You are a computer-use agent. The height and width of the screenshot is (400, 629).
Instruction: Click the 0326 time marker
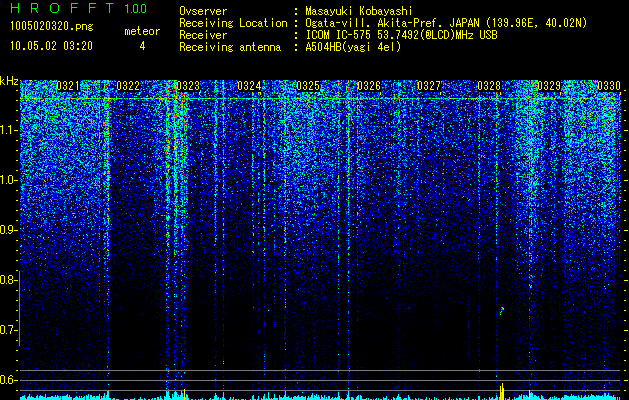(x=369, y=86)
